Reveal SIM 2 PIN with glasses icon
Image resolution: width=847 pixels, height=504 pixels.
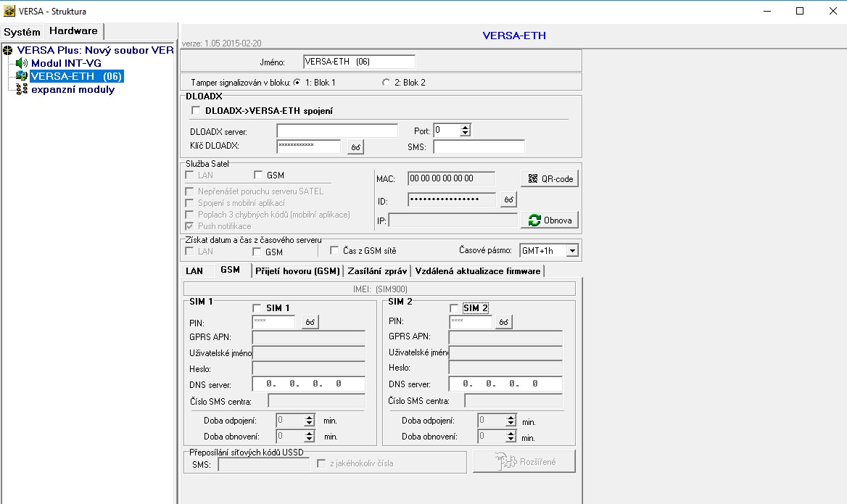(x=505, y=322)
